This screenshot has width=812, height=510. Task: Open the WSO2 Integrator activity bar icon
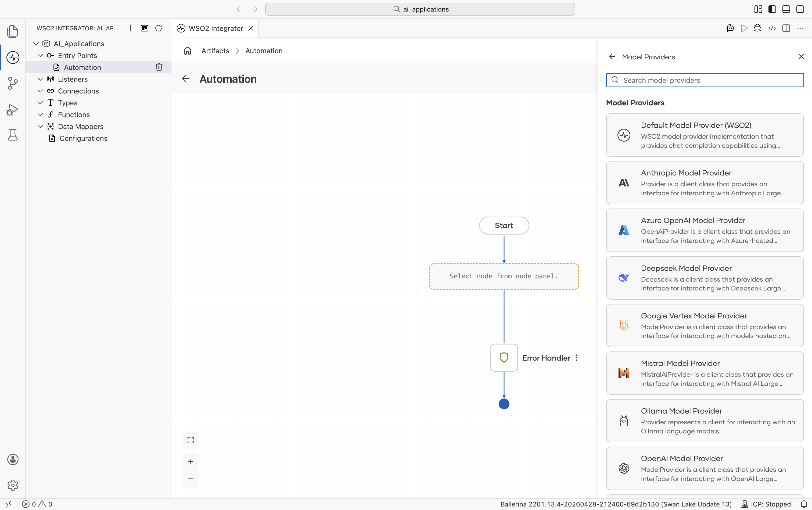pos(13,57)
